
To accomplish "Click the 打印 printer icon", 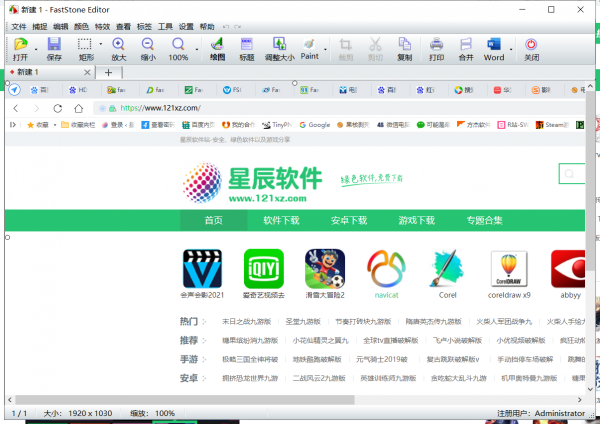I will click(436, 44).
